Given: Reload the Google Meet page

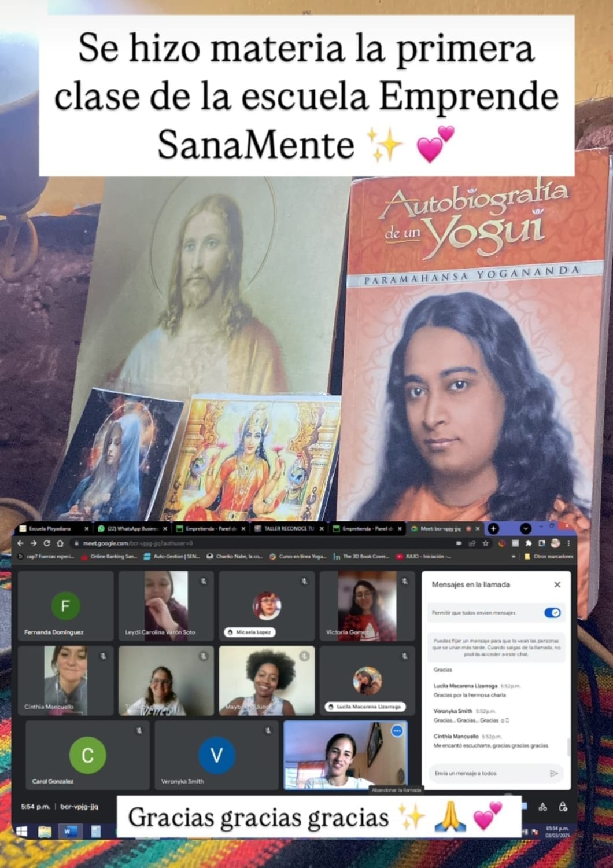Looking at the screenshot, I should click(47, 543).
